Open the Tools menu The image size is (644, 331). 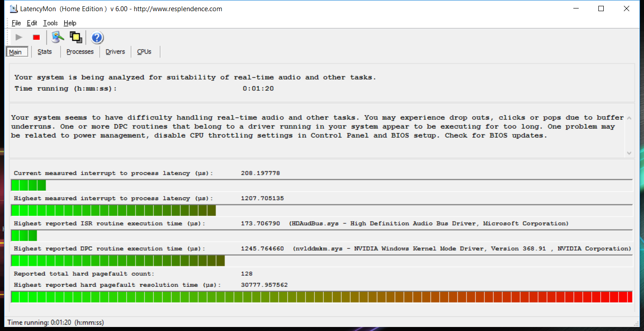(51, 23)
